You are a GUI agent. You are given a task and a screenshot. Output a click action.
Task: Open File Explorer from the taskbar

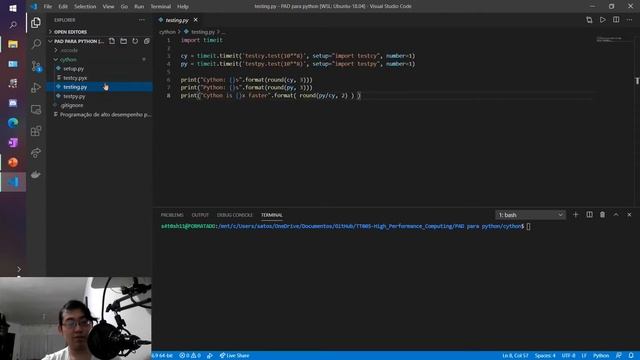pyautogui.click(x=13, y=44)
